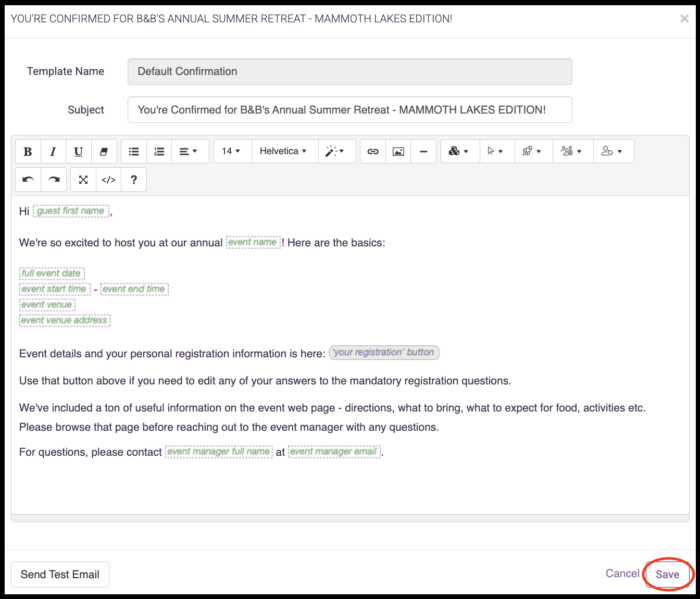Screen dimensions: 700x599
Task: Open the paragraph alignment dropdown
Action: (x=190, y=152)
